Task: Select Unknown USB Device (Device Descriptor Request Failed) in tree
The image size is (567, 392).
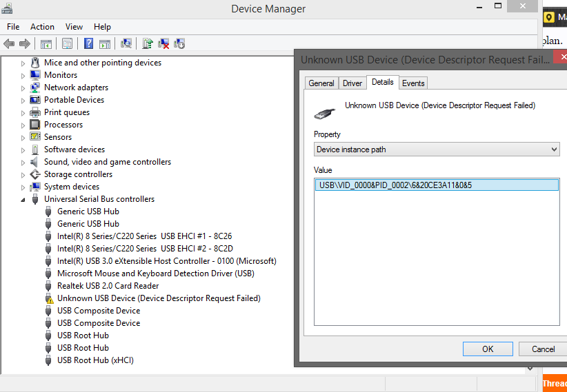Action: click(159, 298)
